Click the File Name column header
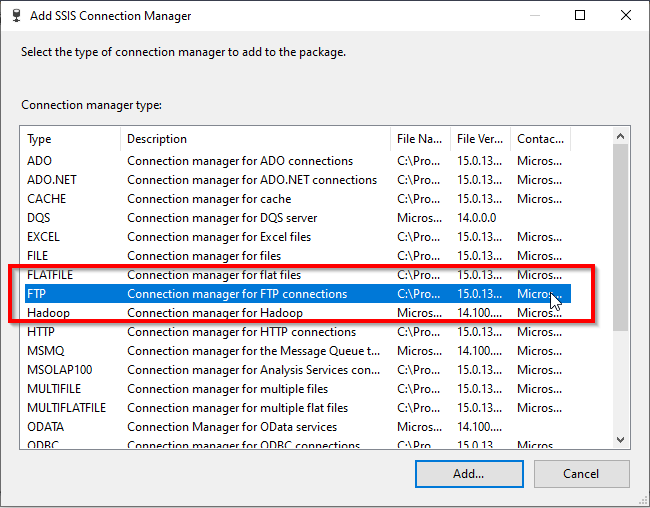Image resolution: width=650 pixels, height=508 pixels. click(x=420, y=139)
